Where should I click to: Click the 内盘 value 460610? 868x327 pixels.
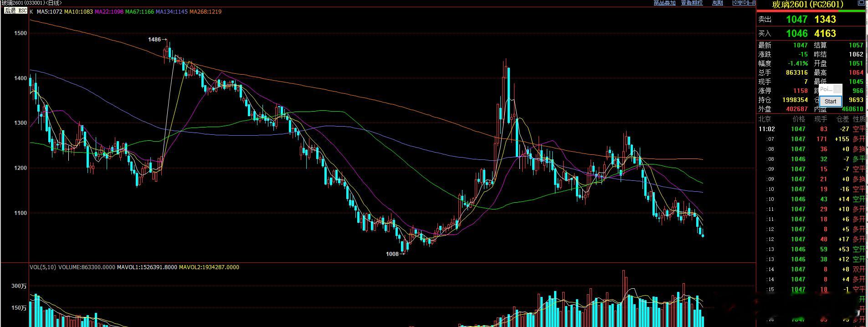853,109
